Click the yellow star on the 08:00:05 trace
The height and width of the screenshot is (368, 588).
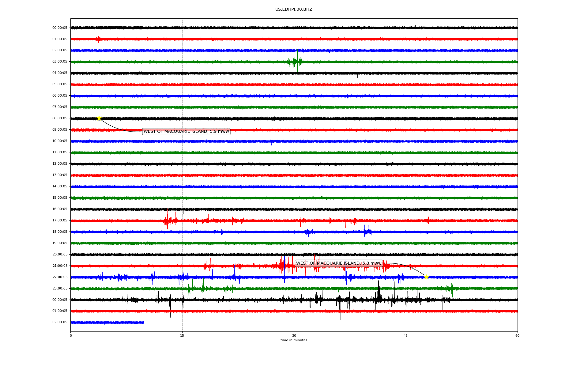click(99, 118)
